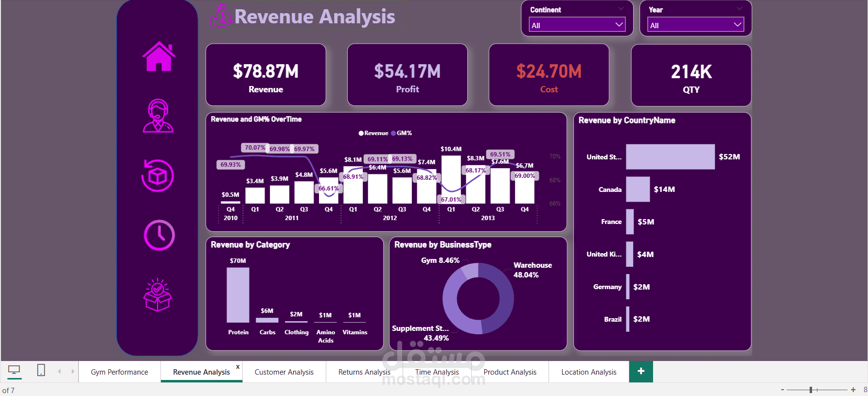868x396 pixels.
Task: Switch to Product Analysis tab
Action: coord(510,372)
